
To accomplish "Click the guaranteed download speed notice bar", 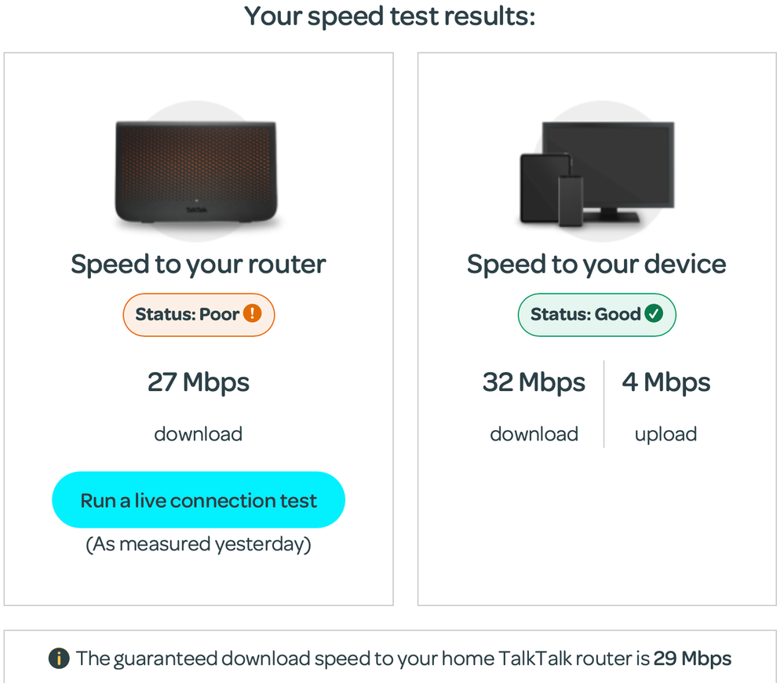I will click(392, 658).
